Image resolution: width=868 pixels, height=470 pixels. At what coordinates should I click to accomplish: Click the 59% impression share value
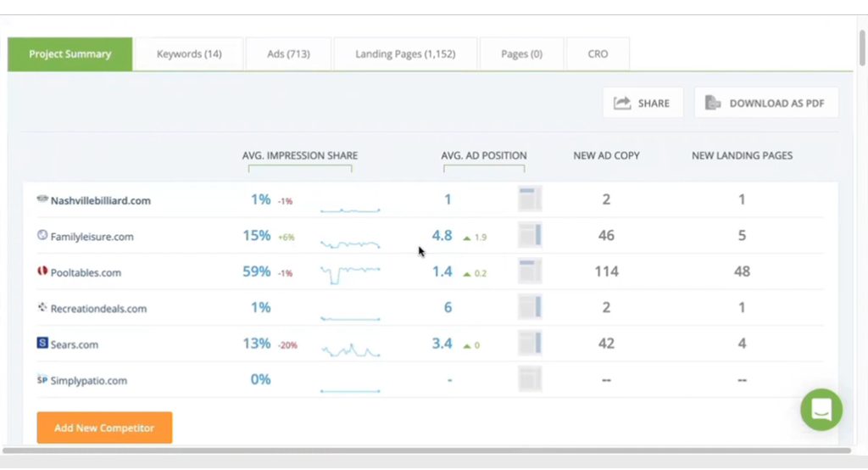tap(257, 271)
